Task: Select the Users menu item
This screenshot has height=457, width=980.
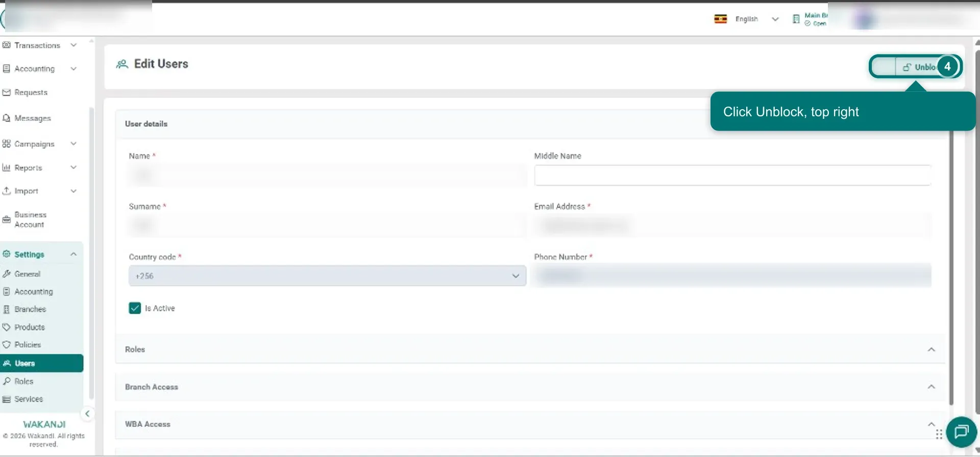Action: point(42,363)
